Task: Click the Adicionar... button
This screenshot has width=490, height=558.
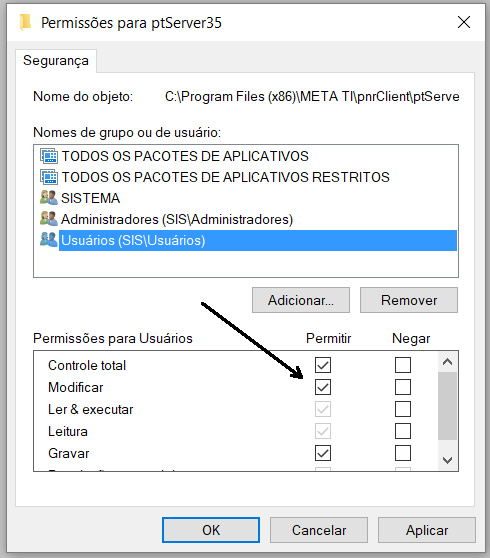Action: coord(301,300)
